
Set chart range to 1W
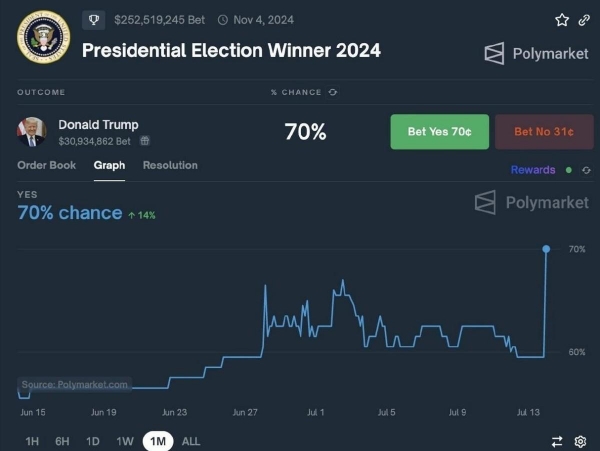(x=125, y=441)
